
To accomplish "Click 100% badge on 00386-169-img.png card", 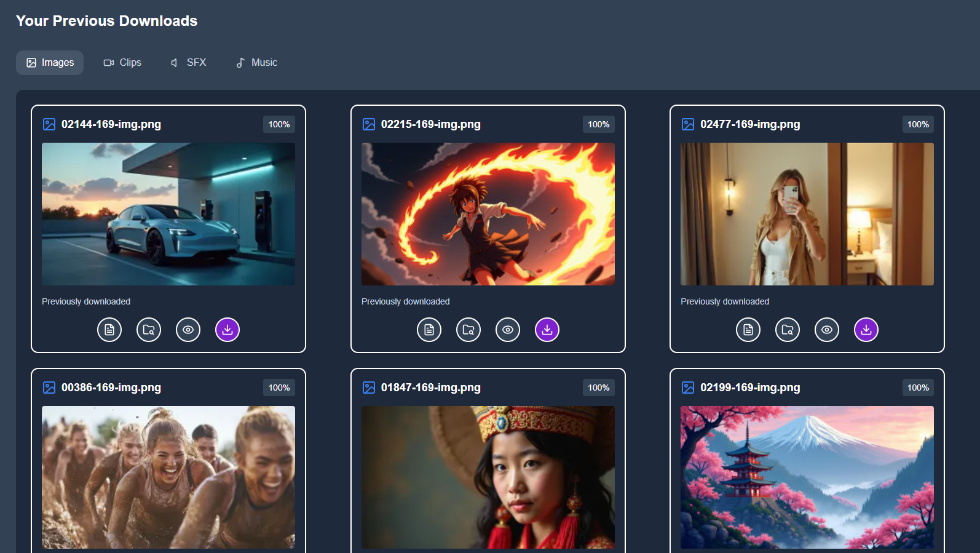I will 279,388.
